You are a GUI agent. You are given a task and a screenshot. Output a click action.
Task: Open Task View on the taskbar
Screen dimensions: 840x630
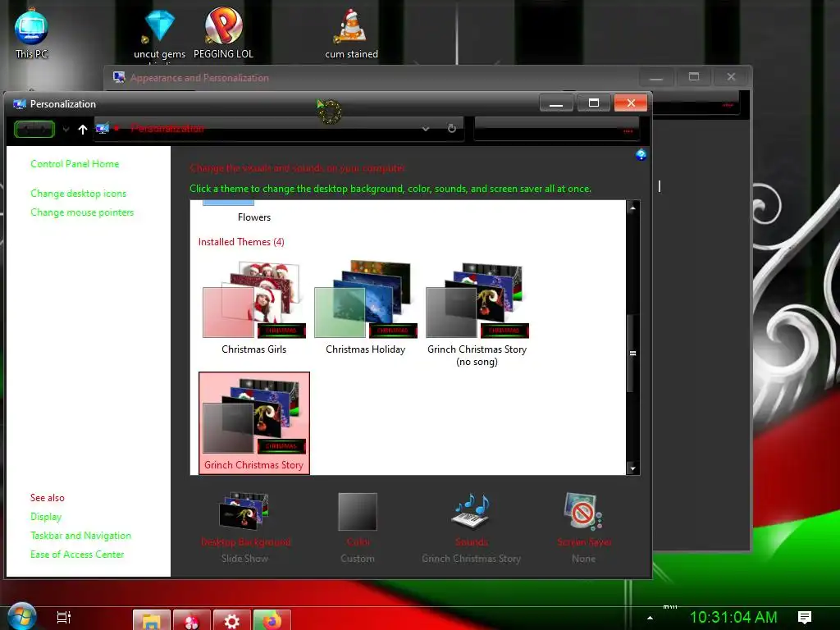(x=64, y=618)
